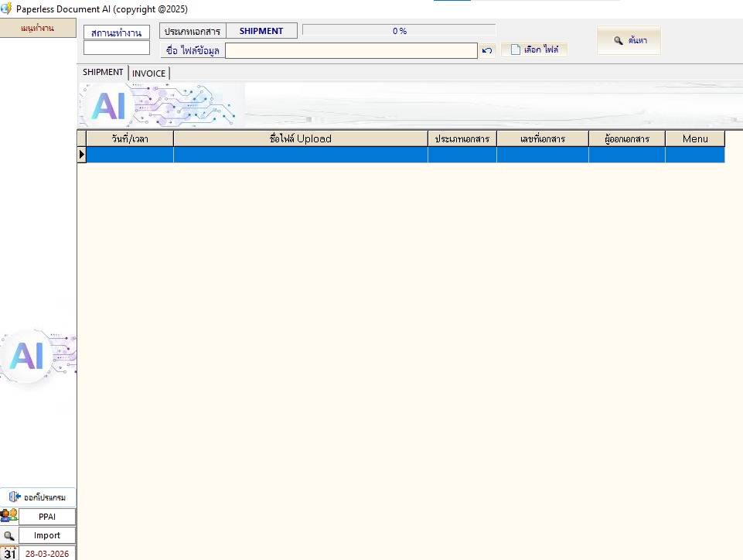The width and height of the screenshot is (743, 560).
Task: Click the ออกโปรแกรม exit button
Action: coord(38,497)
